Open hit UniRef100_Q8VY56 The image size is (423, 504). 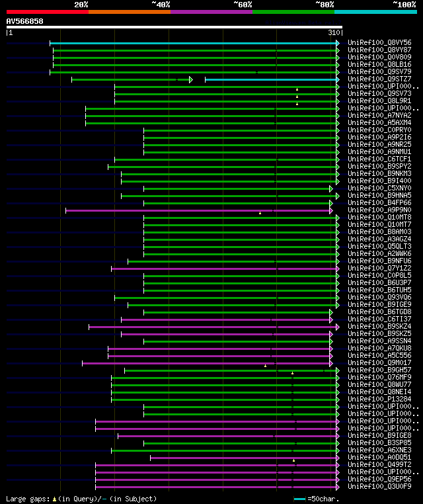pyautogui.click(x=379, y=43)
